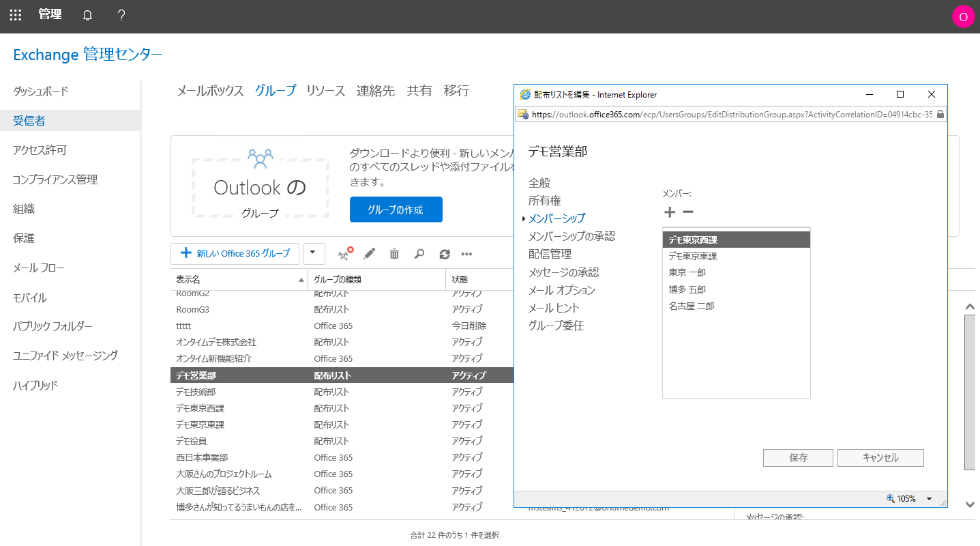The image size is (980, 546).
Task: Click the minus icon to remove a member
Action: click(687, 212)
